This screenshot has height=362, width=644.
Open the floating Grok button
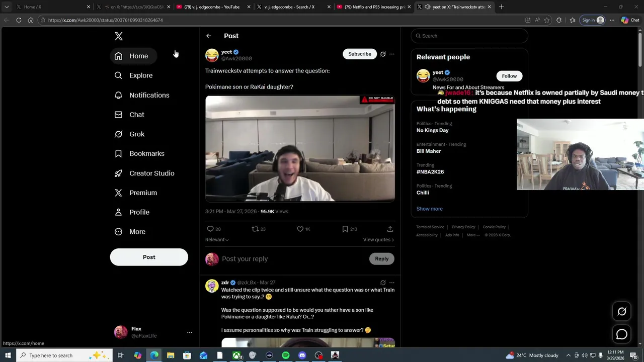(x=622, y=311)
